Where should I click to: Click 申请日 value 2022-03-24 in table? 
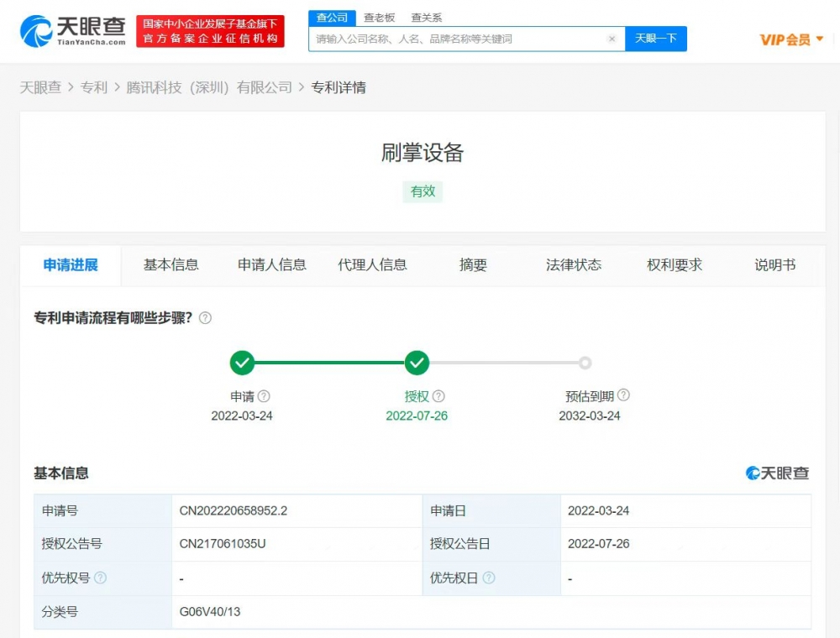(x=598, y=510)
